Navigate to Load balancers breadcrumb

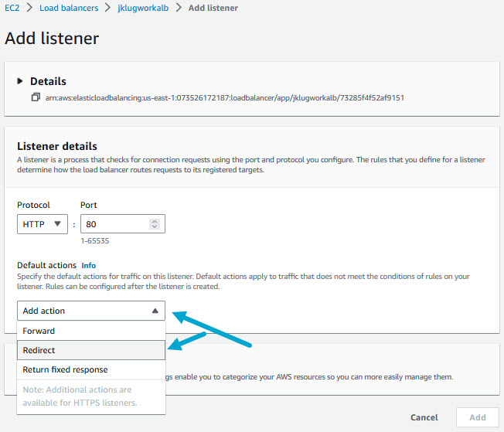pos(69,8)
